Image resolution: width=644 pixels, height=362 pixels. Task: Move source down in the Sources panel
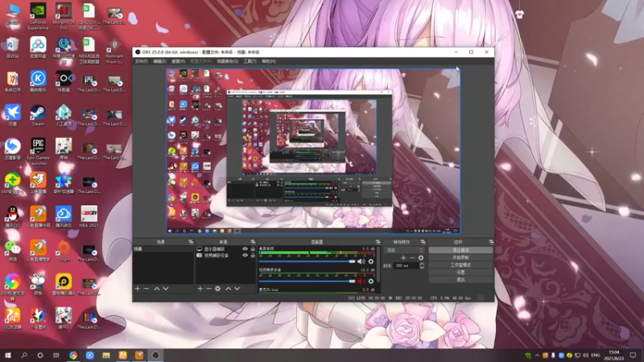[237, 289]
